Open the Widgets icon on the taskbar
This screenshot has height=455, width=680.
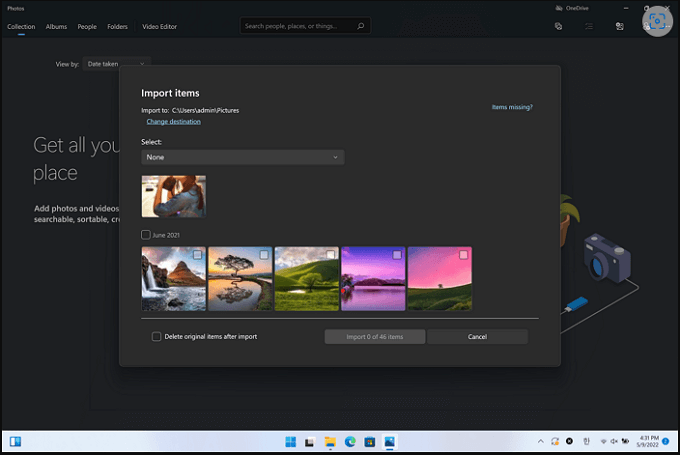point(15,442)
